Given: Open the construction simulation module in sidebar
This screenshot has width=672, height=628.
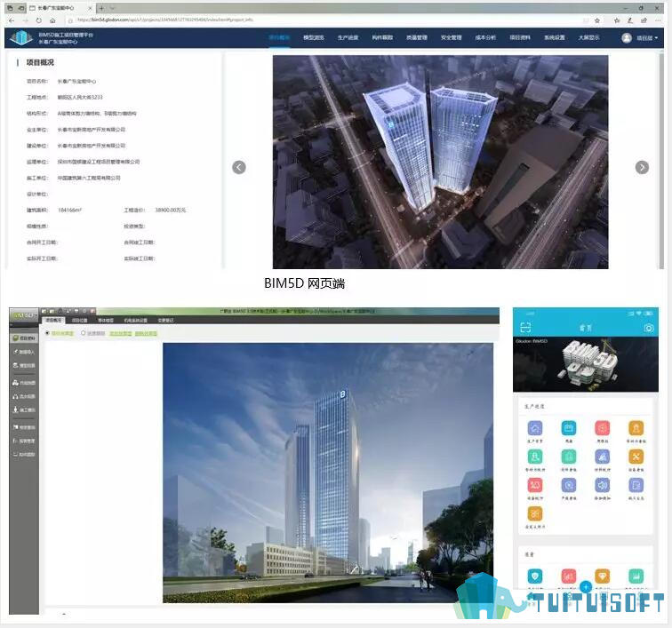Looking at the screenshot, I should 24,410.
